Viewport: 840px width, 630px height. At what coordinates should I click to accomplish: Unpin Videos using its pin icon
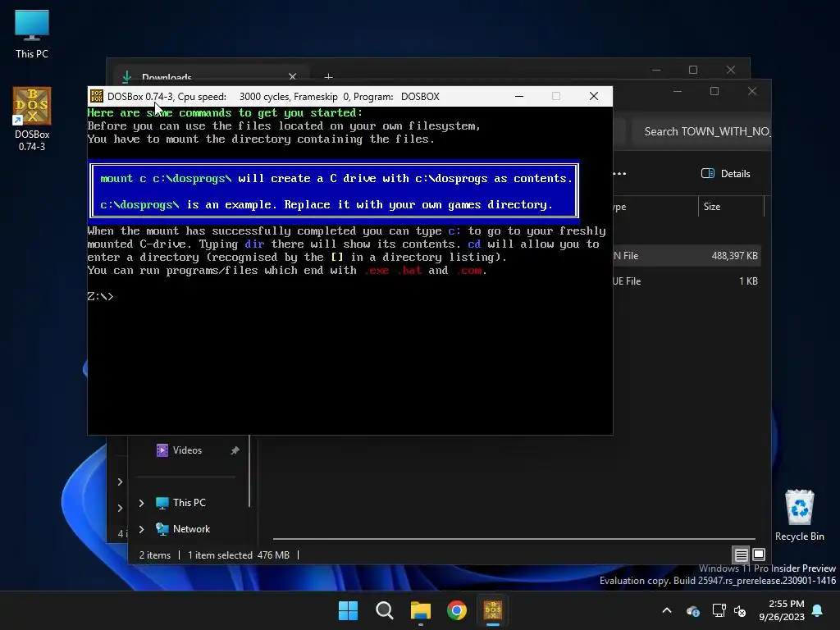[235, 450]
